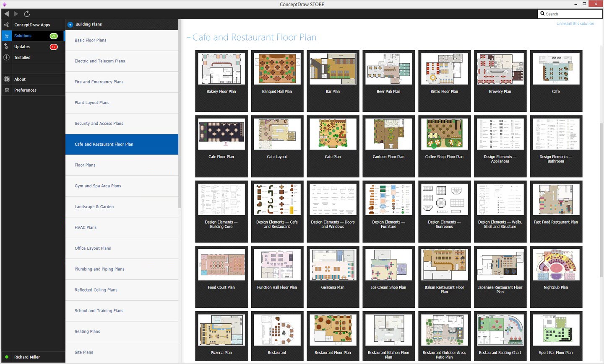Image resolution: width=604 pixels, height=364 pixels.
Task: Open the About page
Action: coord(33,79)
